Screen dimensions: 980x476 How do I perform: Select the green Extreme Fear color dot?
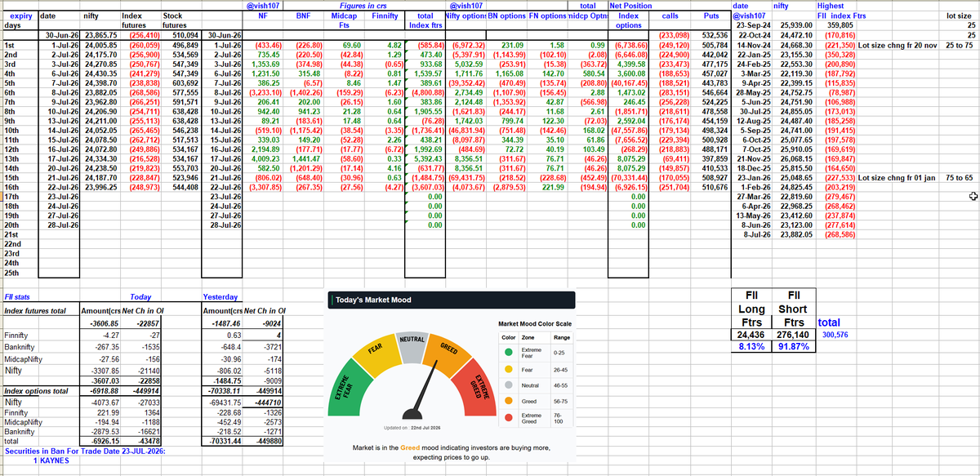click(507, 352)
